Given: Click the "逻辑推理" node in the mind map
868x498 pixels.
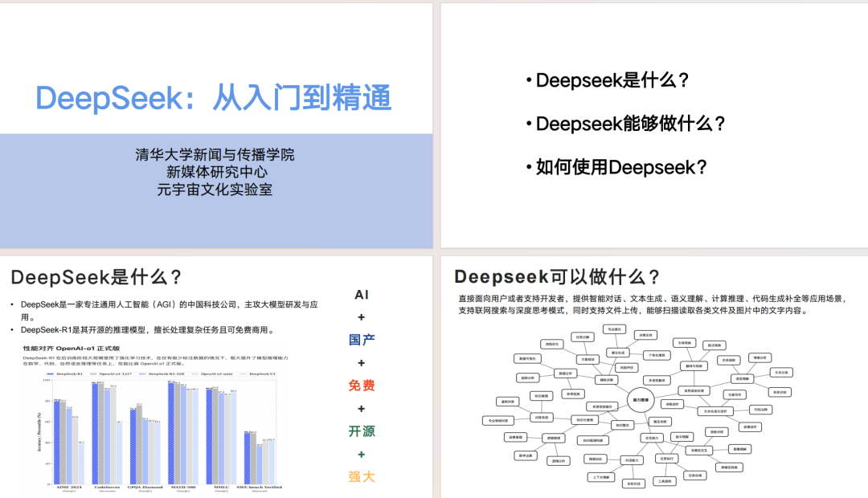Looking at the screenshot, I should click(x=555, y=439).
